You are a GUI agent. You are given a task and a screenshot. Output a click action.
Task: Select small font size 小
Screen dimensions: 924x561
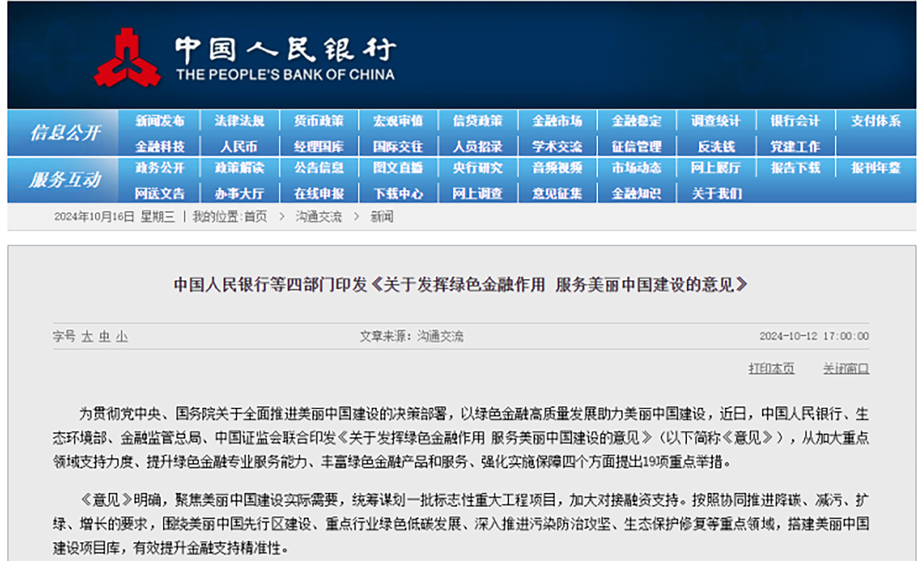tap(122, 336)
